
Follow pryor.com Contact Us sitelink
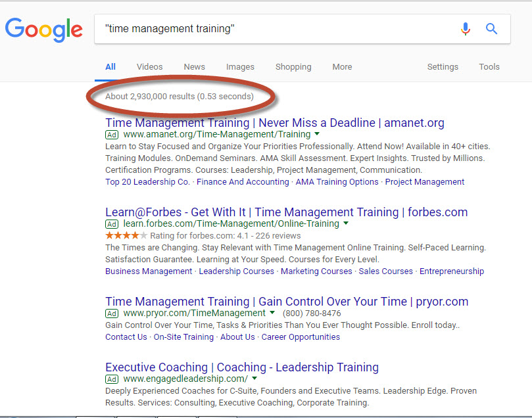[126, 337]
